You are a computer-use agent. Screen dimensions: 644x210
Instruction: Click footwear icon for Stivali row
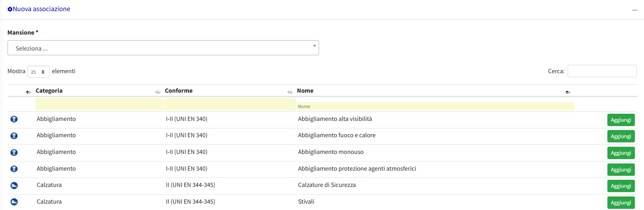(x=14, y=202)
